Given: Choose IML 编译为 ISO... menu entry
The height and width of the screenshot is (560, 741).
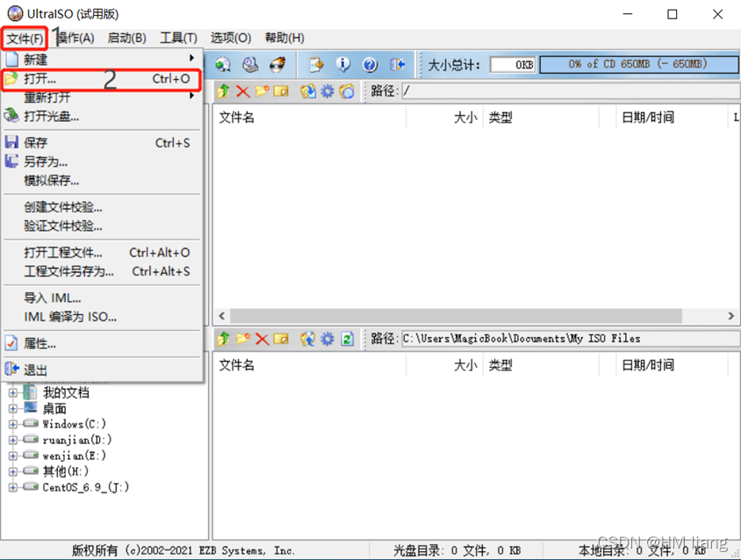Looking at the screenshot, I should click(102, 317).
